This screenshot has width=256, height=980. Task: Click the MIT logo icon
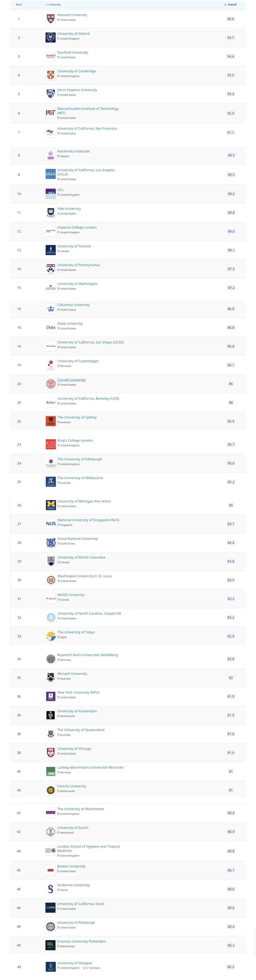point(50,113)
